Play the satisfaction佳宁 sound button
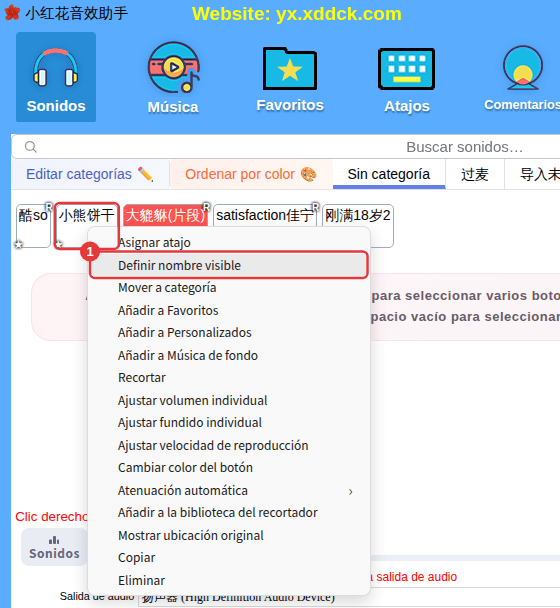 (x=265, y=216)
